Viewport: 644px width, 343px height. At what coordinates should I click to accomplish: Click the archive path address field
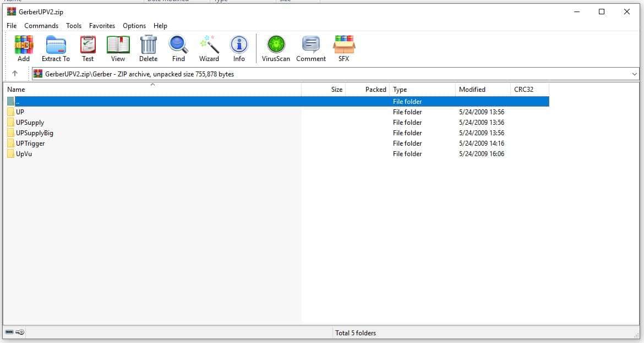coord(336,74)
